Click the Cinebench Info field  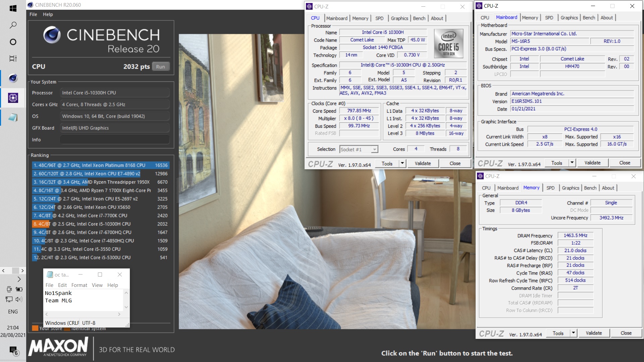115,140
